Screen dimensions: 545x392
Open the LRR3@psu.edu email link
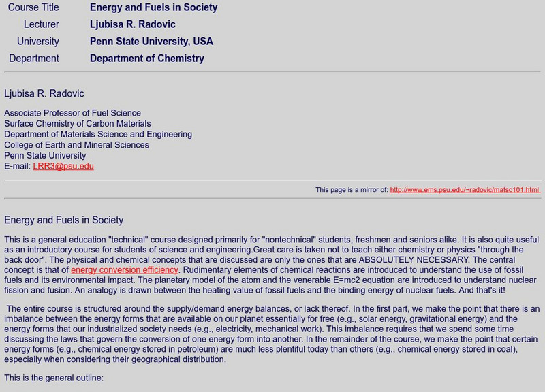point(63,166)
